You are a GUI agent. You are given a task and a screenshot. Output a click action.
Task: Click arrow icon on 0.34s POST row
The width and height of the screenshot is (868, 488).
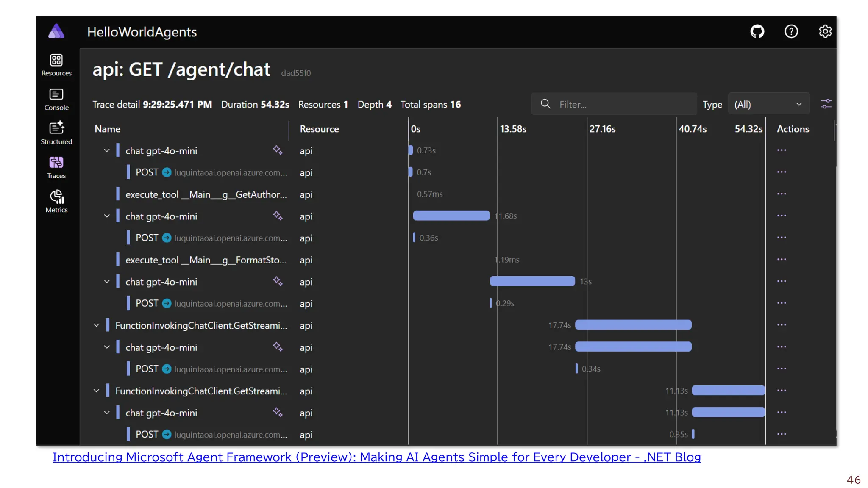(x=167, y=369)
